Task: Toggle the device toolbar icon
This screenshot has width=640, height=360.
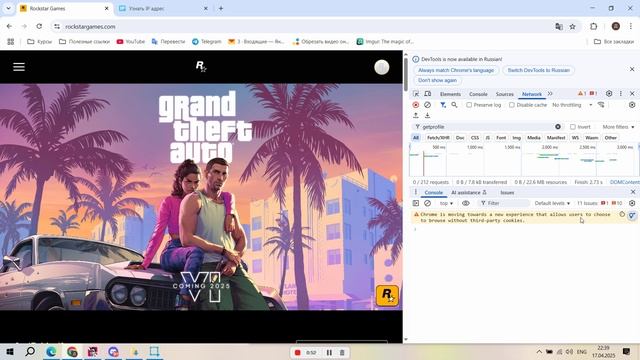Action: [427, 94]
